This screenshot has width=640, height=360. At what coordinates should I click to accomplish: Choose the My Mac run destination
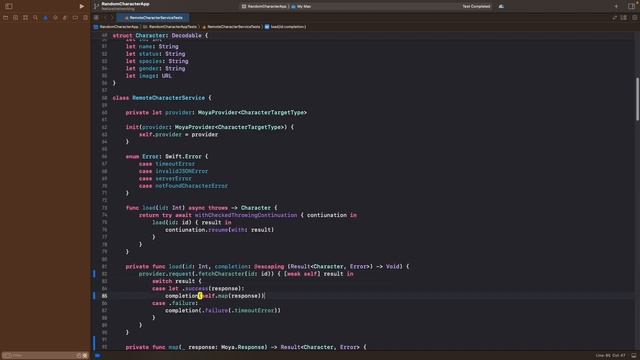pos(301,6)
